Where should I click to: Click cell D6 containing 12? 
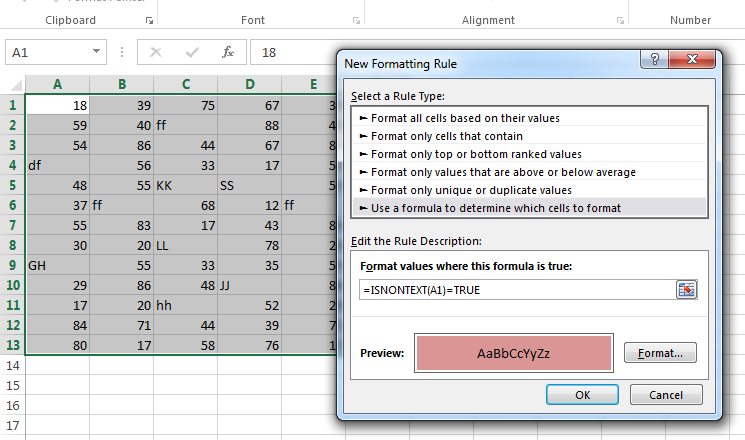pos(250,205)
